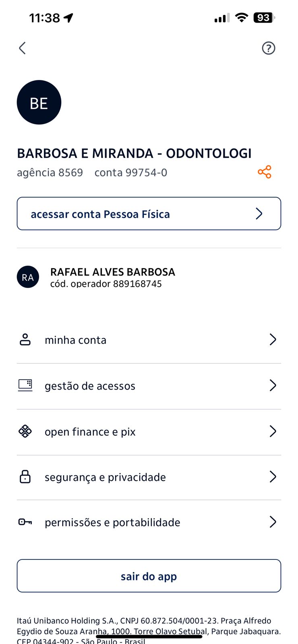
Task: Tap the orange share account icon
Action: (265, 172)
